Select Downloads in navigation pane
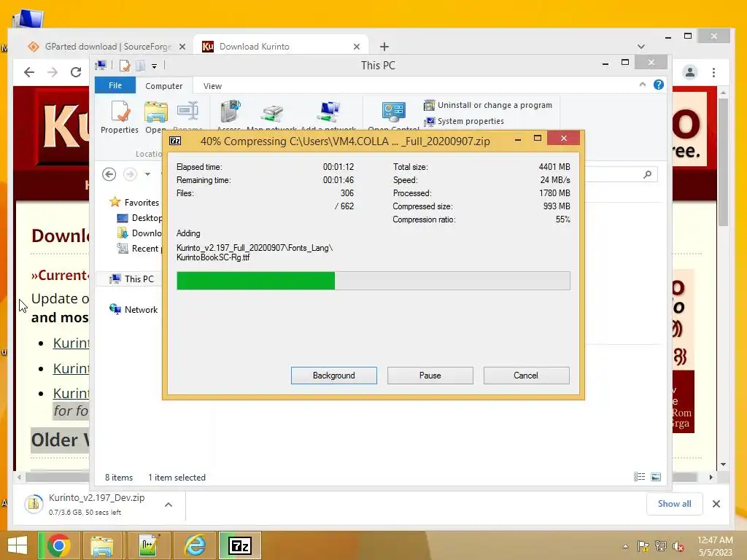 click(139, 233)
